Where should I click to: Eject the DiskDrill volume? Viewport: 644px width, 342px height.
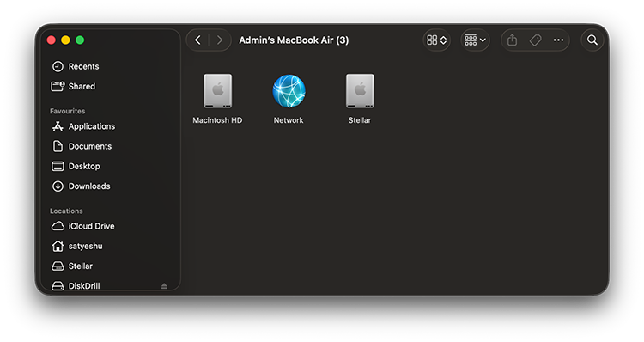(x=164, y=286)
